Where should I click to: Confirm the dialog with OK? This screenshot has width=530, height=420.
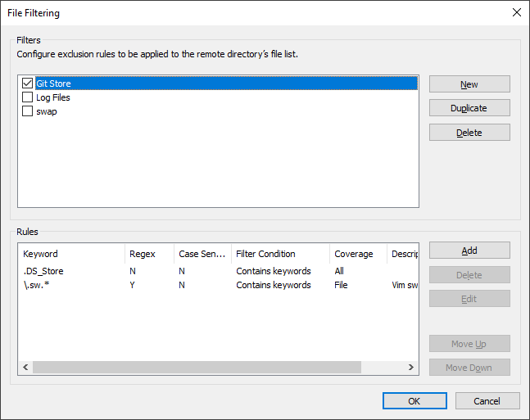(414, 400)
